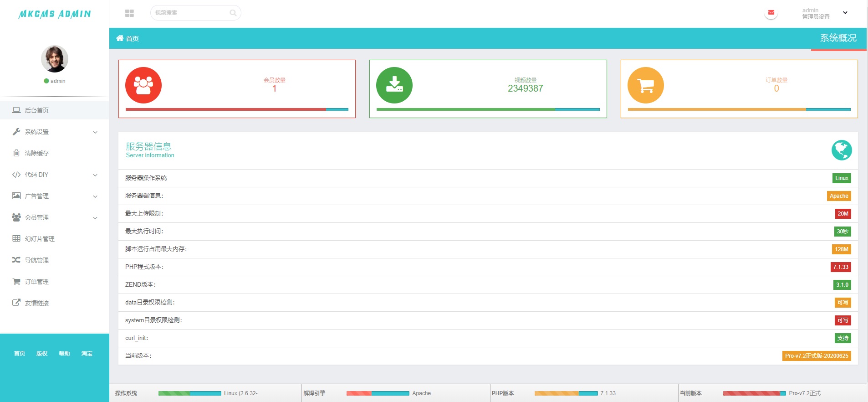Click the grid menu toggle icon

(x=129, y=13)
